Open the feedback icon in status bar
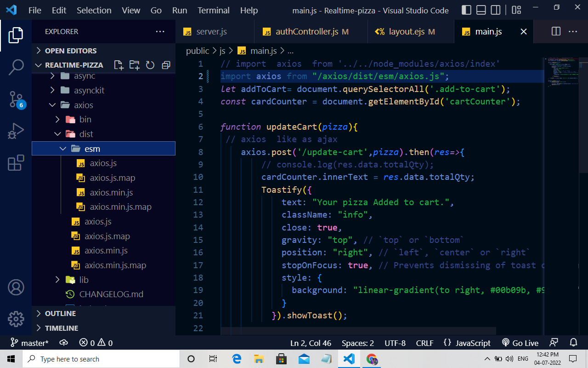The height and width of the screenshot is (368, 588). (x=554, y=343)
